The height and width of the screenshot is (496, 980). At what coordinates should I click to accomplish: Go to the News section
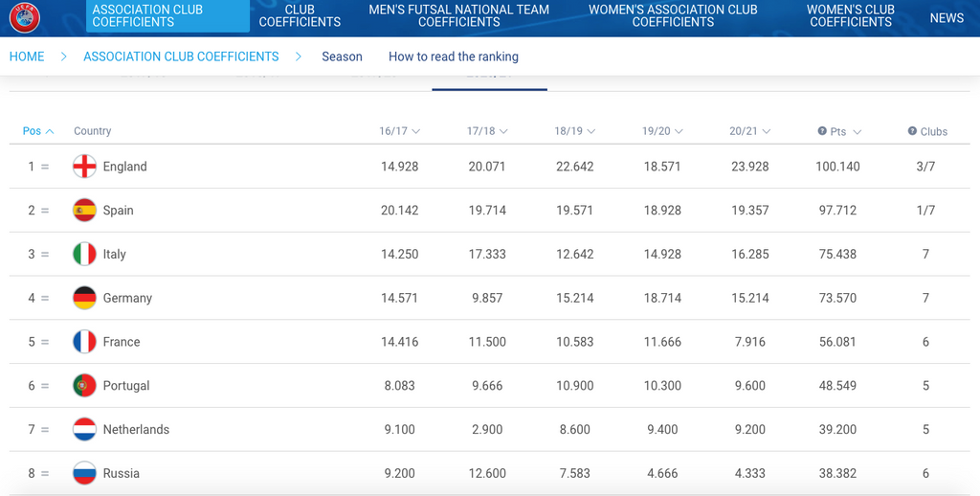(947, 17)
